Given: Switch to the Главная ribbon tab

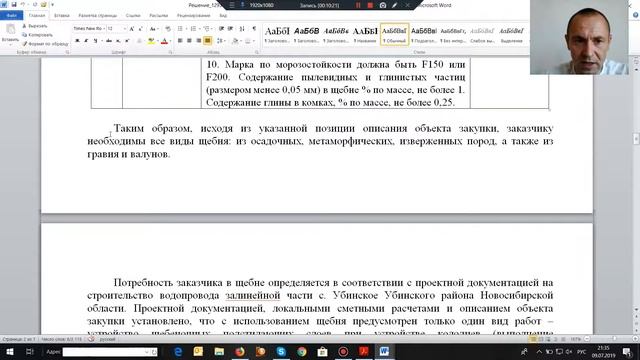Looking at the screenshot, I should [x=37, y=16].
